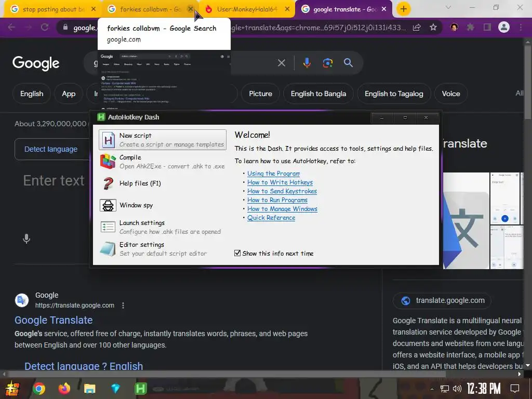Close the forkies collabvm tab

coord(191,9)
